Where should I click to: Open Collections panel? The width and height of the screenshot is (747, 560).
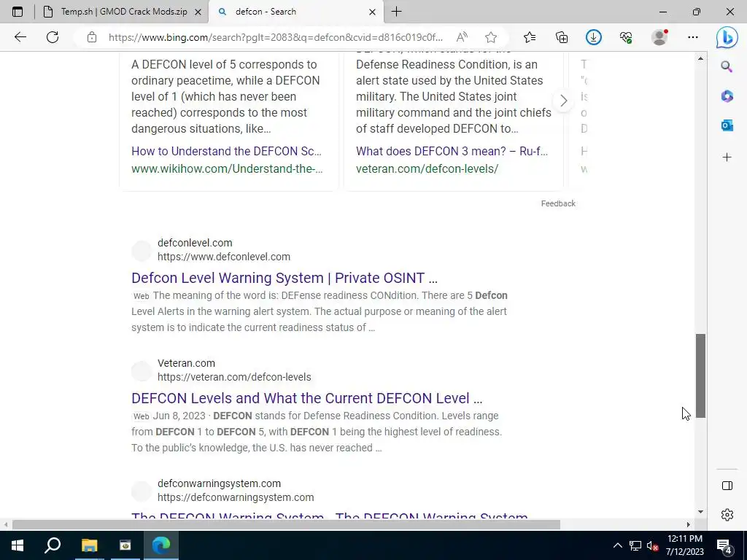(562, 37)
